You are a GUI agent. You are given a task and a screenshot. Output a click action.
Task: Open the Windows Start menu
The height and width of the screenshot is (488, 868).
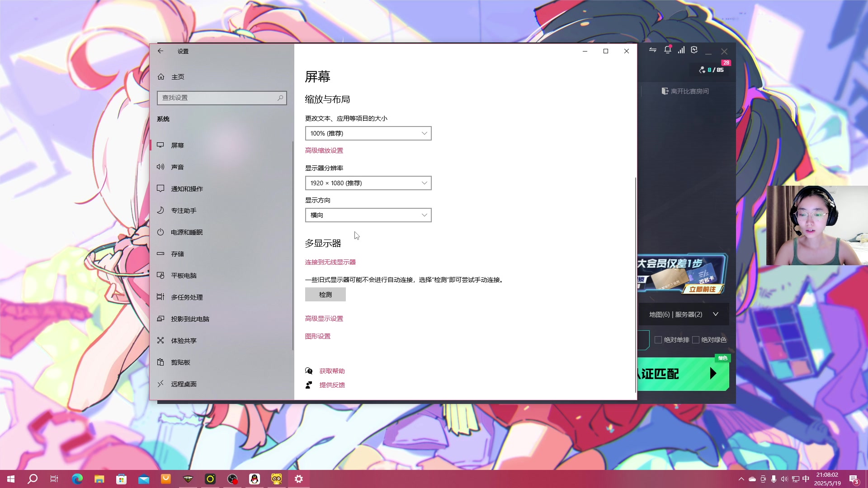click(x=11, y=479)
